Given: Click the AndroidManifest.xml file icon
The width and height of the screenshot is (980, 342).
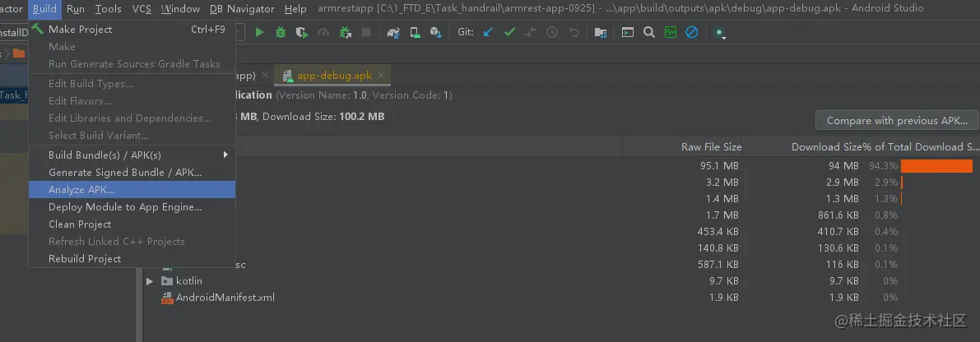Looking at the screenshot, I should 167,298.
